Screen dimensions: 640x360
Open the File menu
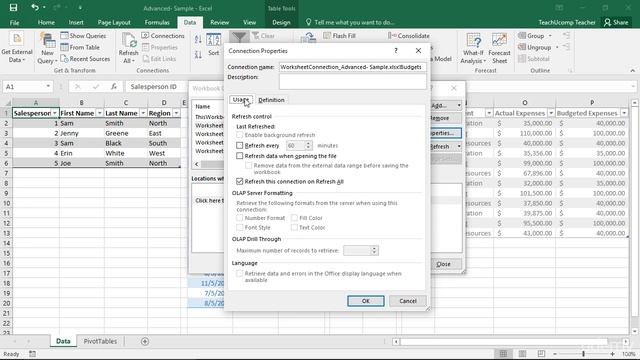click(14, 22)
